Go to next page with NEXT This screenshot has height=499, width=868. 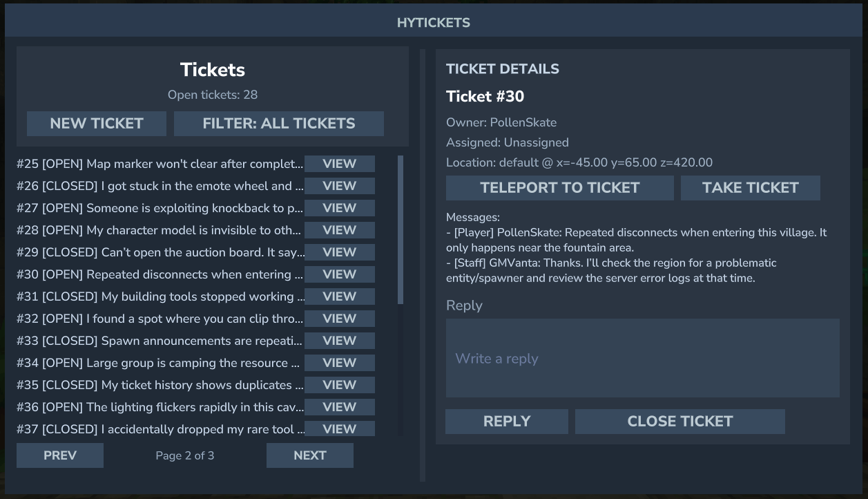[x=310, y=455]
